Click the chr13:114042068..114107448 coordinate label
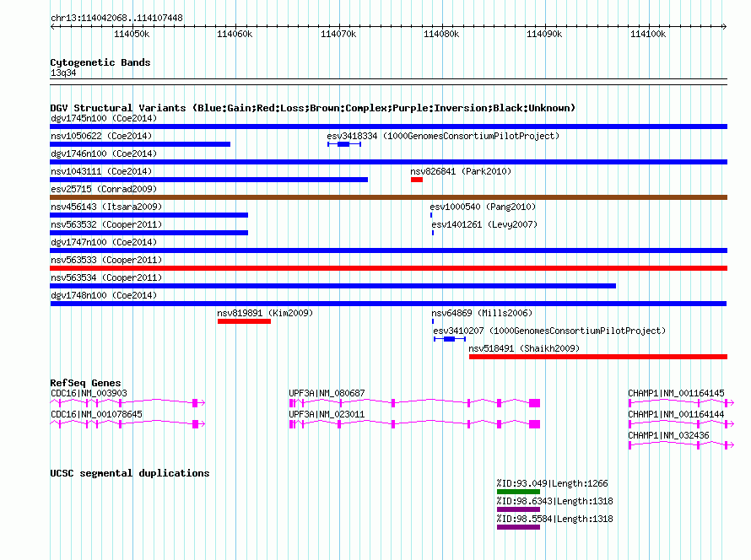751x560 pixels. coord(116,18)
